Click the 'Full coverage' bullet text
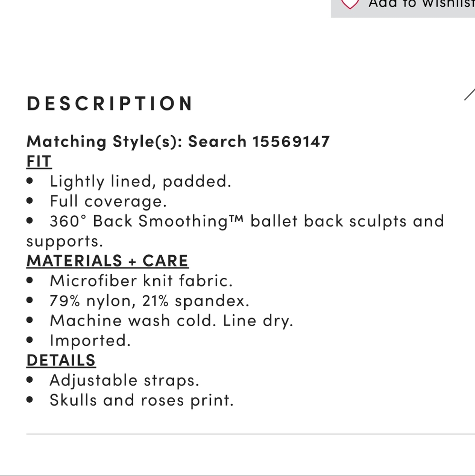475x476 pixels. 109,201
